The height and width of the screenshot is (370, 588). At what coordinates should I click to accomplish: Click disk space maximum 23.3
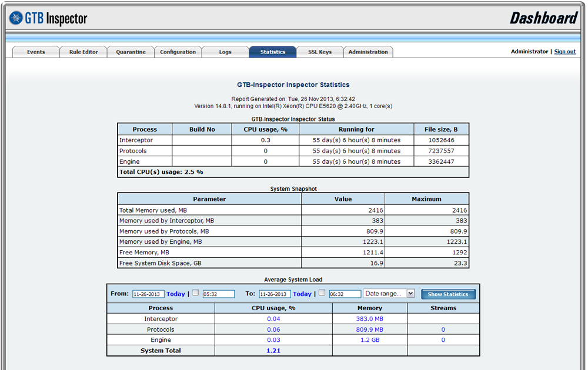(x=460, y=263)
